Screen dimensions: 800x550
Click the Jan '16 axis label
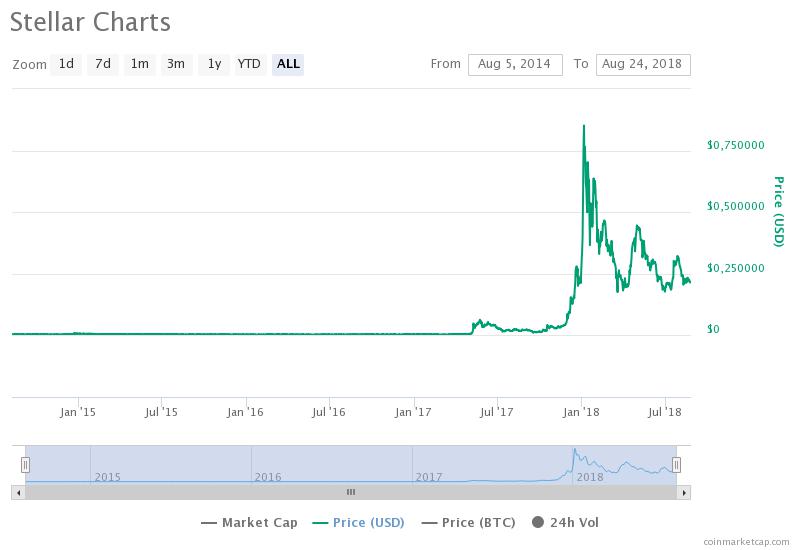pos(245,412)
